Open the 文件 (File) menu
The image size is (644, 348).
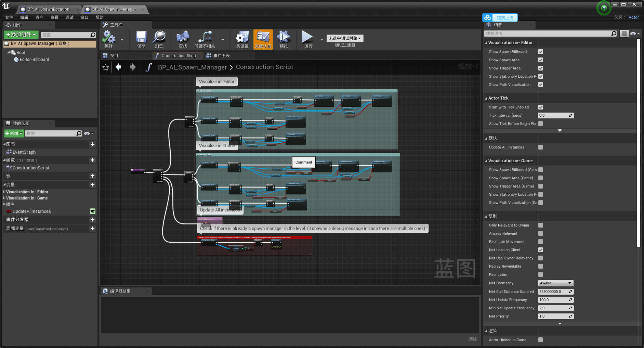[9, 17]
